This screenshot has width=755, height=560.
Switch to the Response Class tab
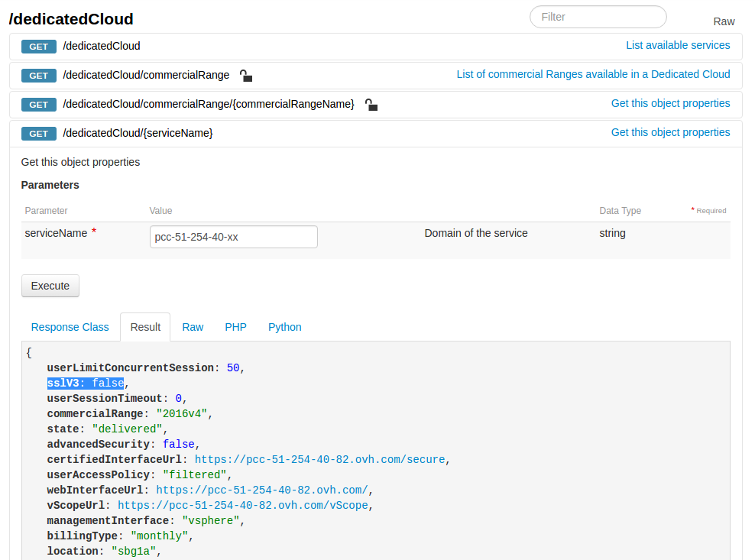(x=70, y=327)
